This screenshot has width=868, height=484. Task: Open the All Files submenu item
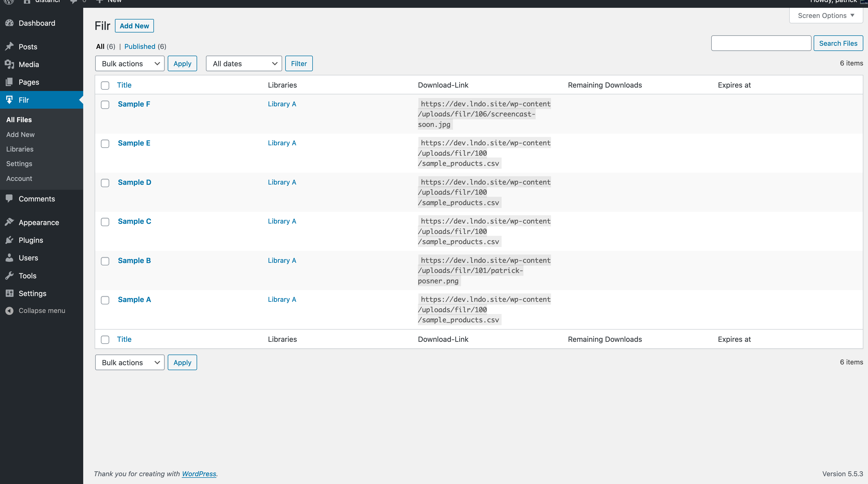(19, 120)
